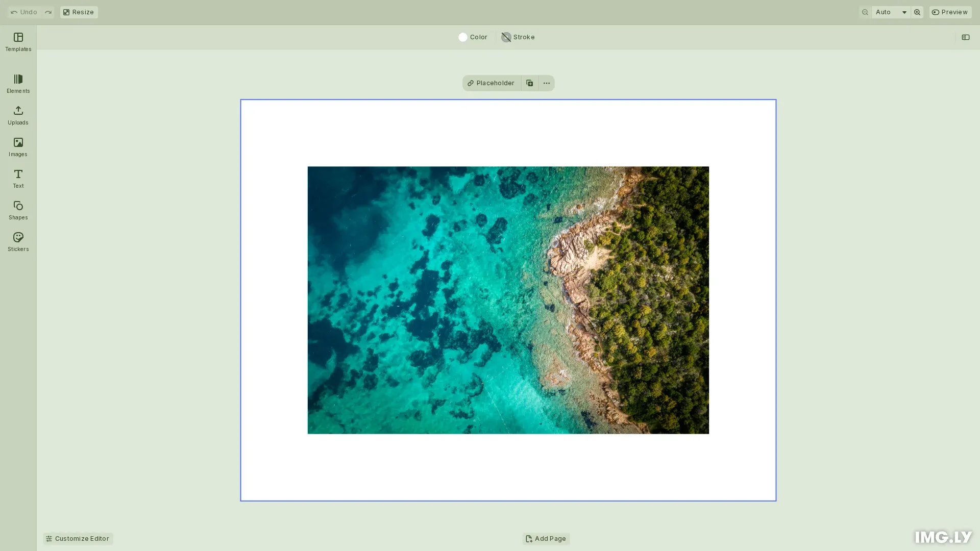Open the Uploads panel
The height and width of the screenshot is (551, 980).
click(18, 115)
